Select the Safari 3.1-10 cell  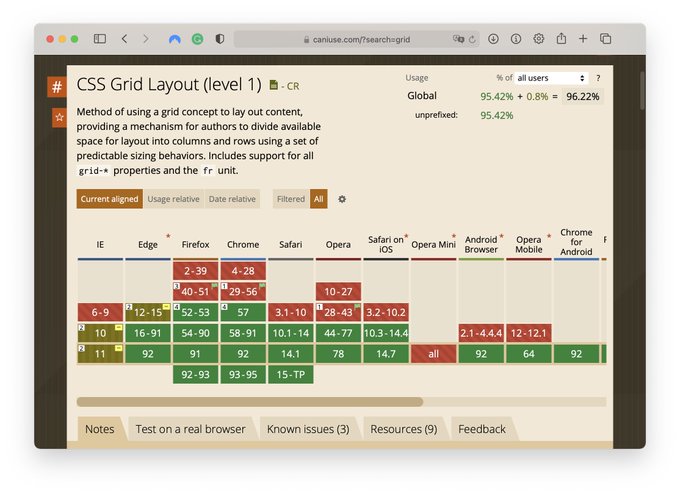pos(291,312)
